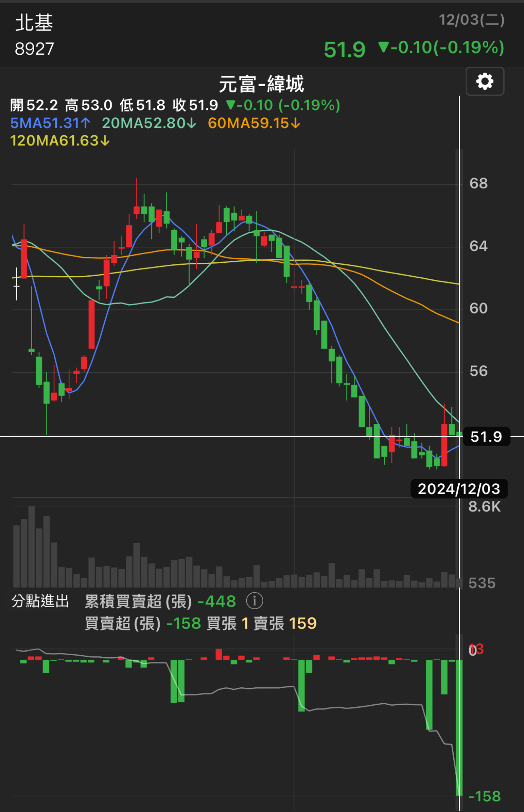Tap the 535 volume axis label
This screenshot has height=812, width=524.
tap(482, 583)
